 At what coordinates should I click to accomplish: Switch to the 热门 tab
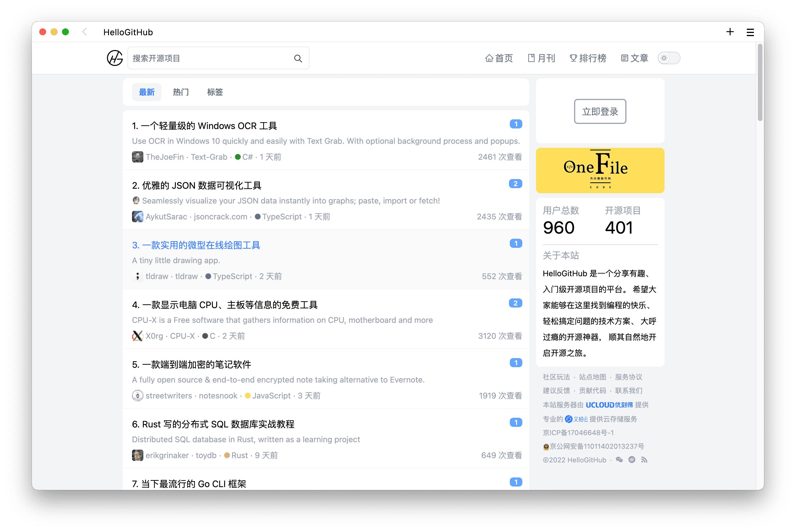click(x=180, y=92)
